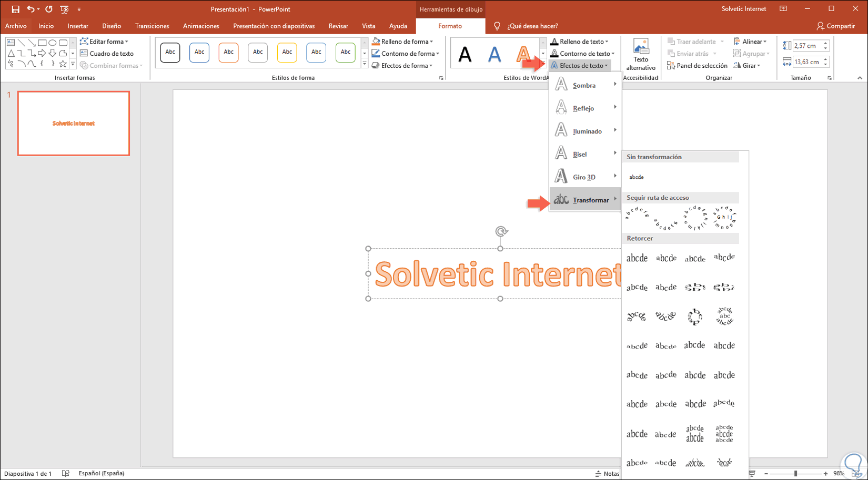Switch to the Animaciones tab
The height and width of the screenshot is (480, 868).
click(x=201, y=26)
